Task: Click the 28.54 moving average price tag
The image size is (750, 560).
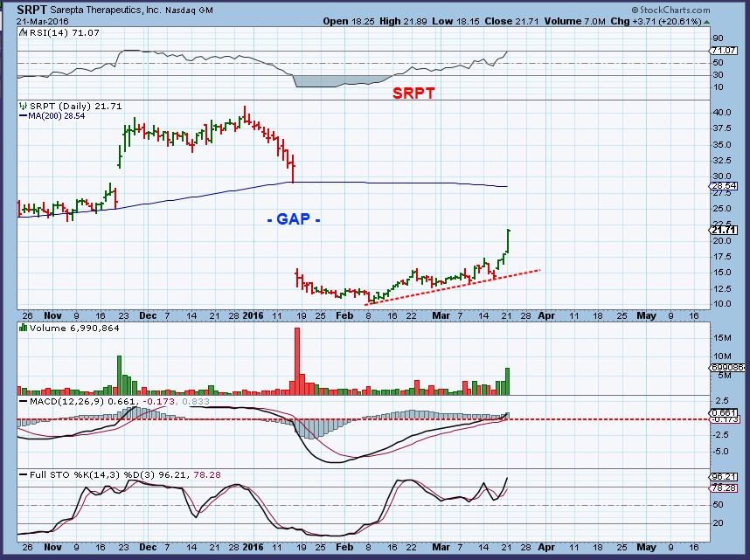Action: (x=723, y=186)
